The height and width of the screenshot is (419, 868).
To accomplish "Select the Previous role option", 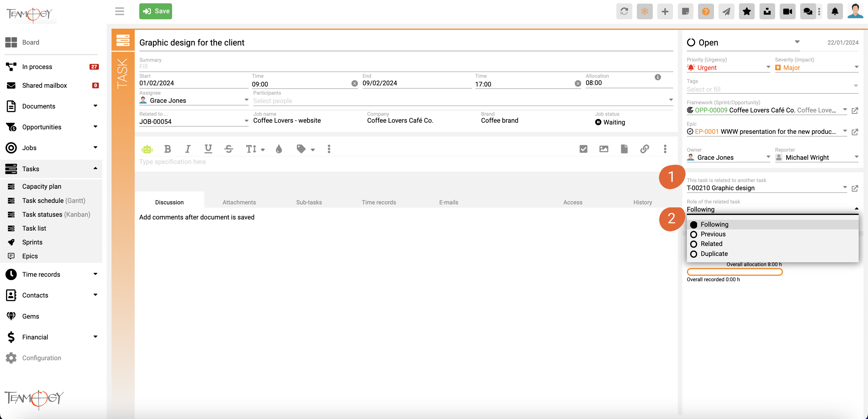I will 772,234.
